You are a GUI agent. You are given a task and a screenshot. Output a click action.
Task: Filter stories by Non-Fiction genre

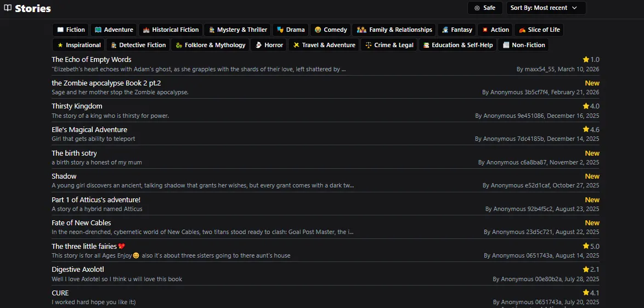523,45
